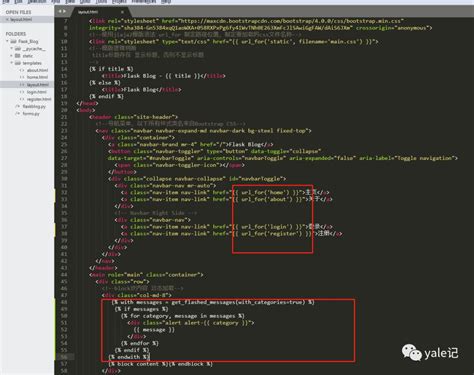Image resolution: width=474 pixels, height=375 pixels.
Task: Click the right tab-scroll arrow
Action: pyautogui.click(x=64, y=11)
